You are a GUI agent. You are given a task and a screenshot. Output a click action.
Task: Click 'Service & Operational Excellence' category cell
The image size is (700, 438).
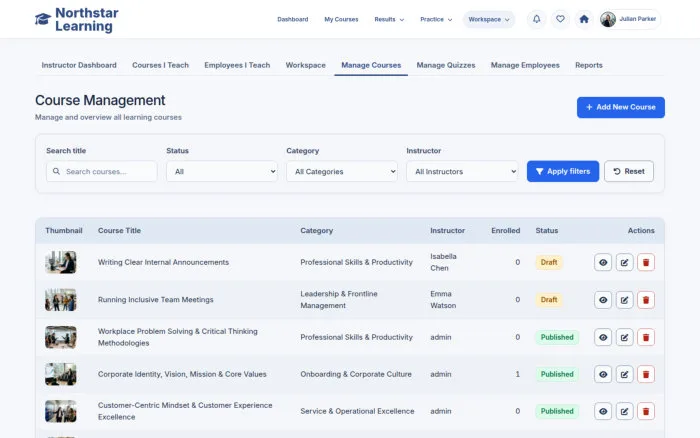(x=357, y=412)
